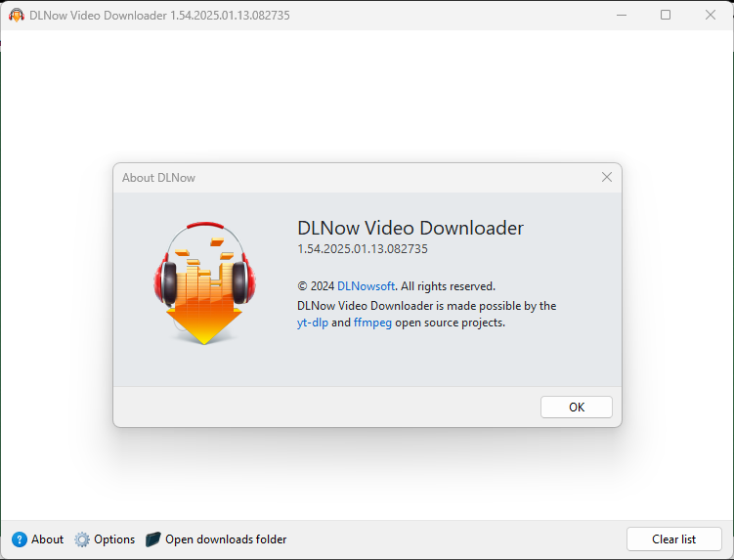Open the DLNowsoft website link
Image resolution: width=734 pixels, height=560 pixels.
366,286
